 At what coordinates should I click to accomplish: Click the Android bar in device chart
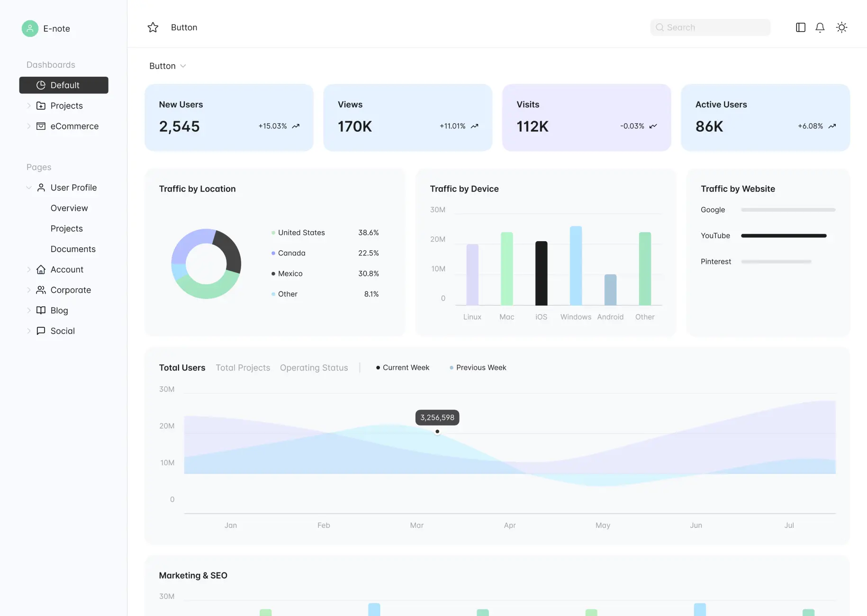coord(610,290)
